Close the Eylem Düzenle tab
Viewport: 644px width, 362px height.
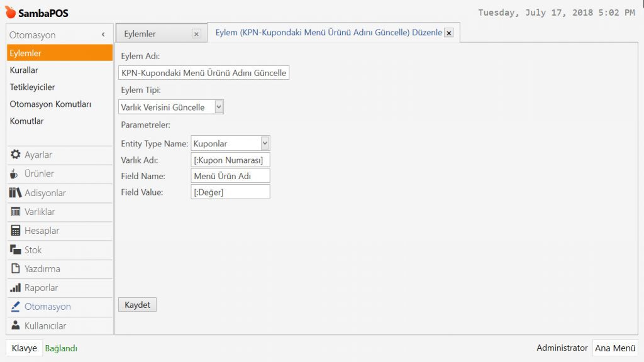448,33
